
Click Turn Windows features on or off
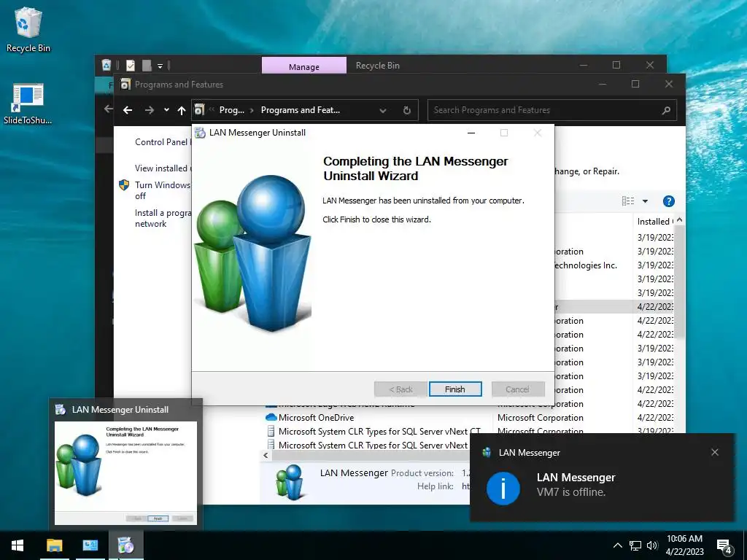[163, 190]
